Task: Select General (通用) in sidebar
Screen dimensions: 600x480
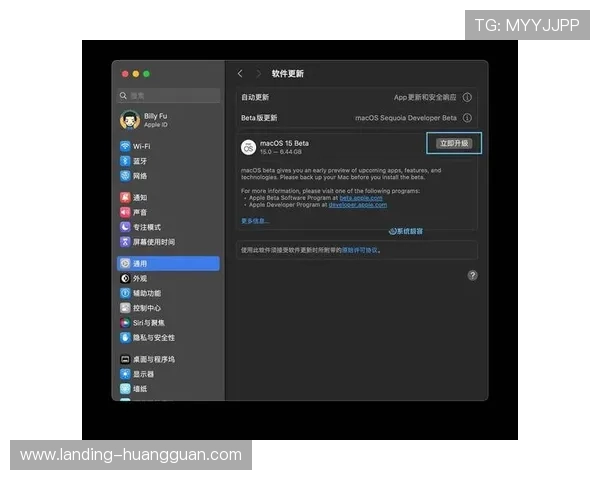Action: (140, 264)
